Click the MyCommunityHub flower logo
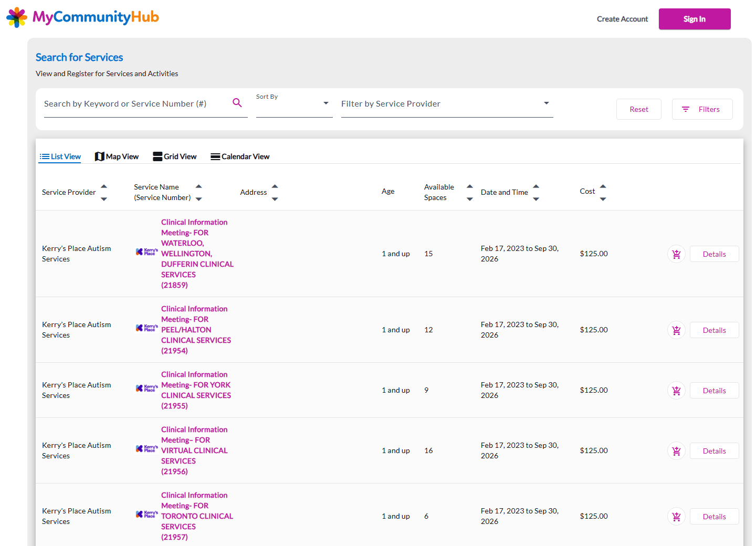This screenshot has width=756, height=546. click(17, 17)
